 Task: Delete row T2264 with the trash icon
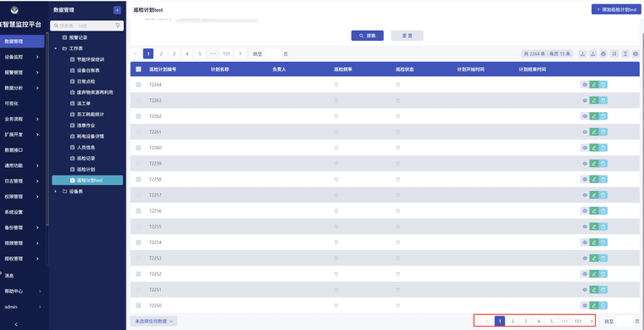(603, 85)
